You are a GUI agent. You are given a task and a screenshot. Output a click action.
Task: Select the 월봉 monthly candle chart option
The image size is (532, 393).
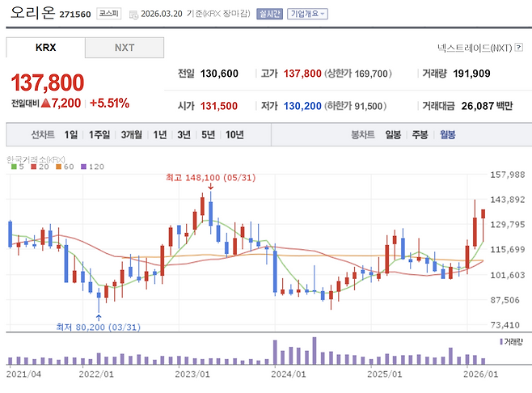pyautogui.click(x=447, y=134)
